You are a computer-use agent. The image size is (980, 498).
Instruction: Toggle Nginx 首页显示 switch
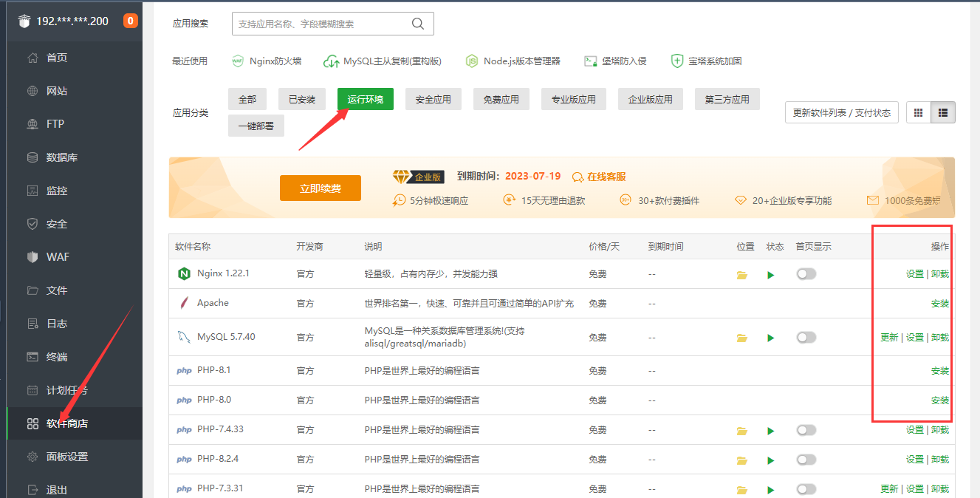click(x=806, y=274)
